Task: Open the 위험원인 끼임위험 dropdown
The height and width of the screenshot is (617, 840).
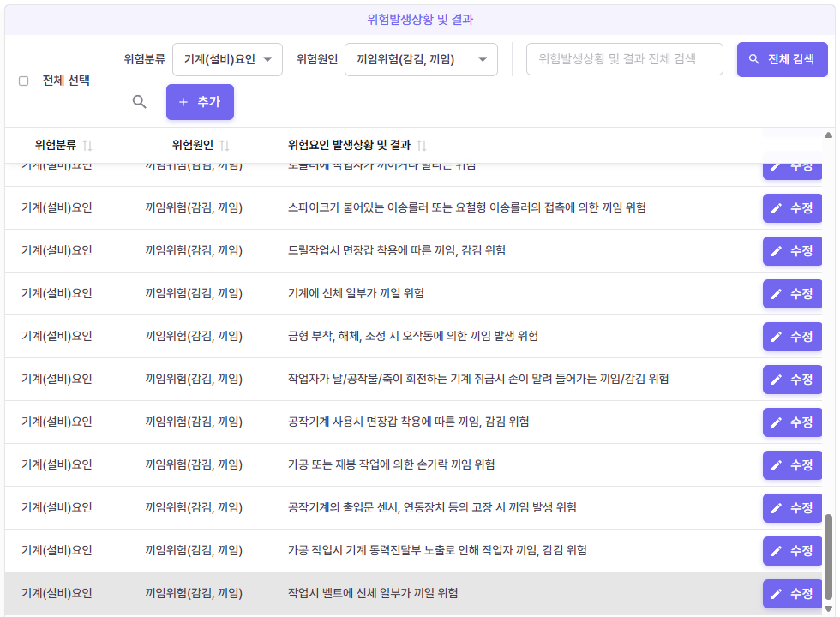Action: (421, 59)
